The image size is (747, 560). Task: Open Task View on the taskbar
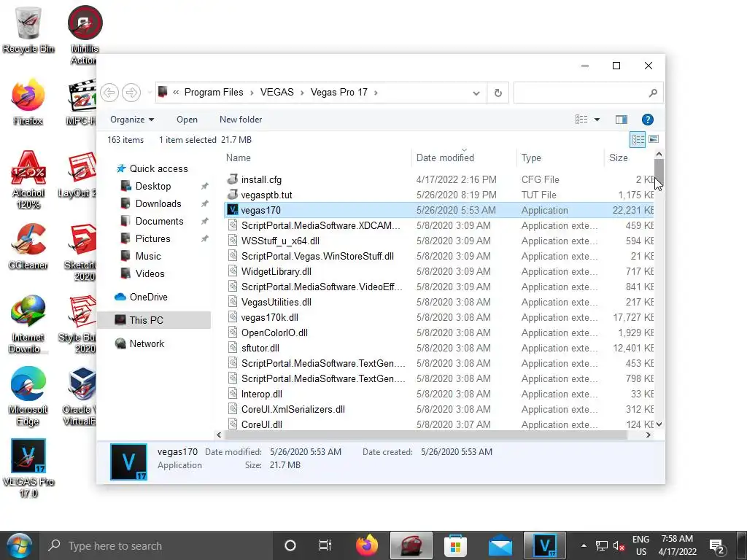pyautogui.click(x=325, y=545)
